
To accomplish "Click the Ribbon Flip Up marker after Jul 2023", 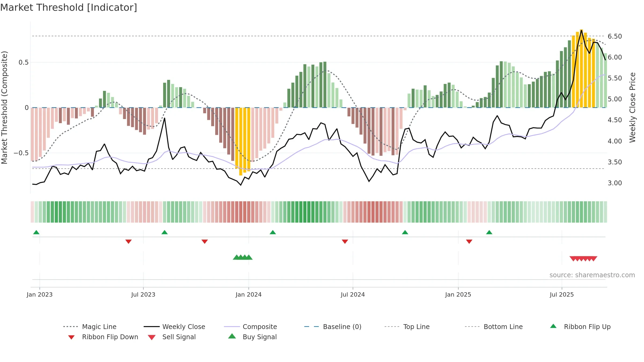I will [164, 232].
